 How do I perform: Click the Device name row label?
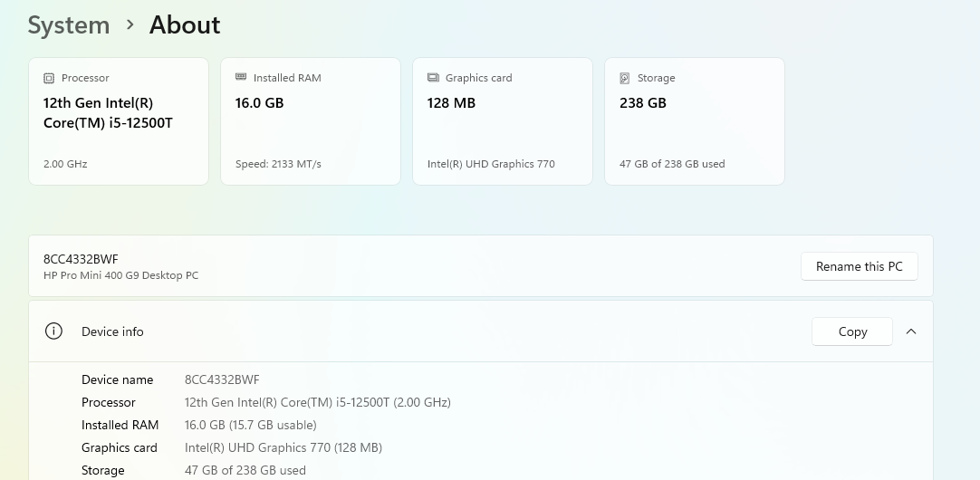pos(117,380)
